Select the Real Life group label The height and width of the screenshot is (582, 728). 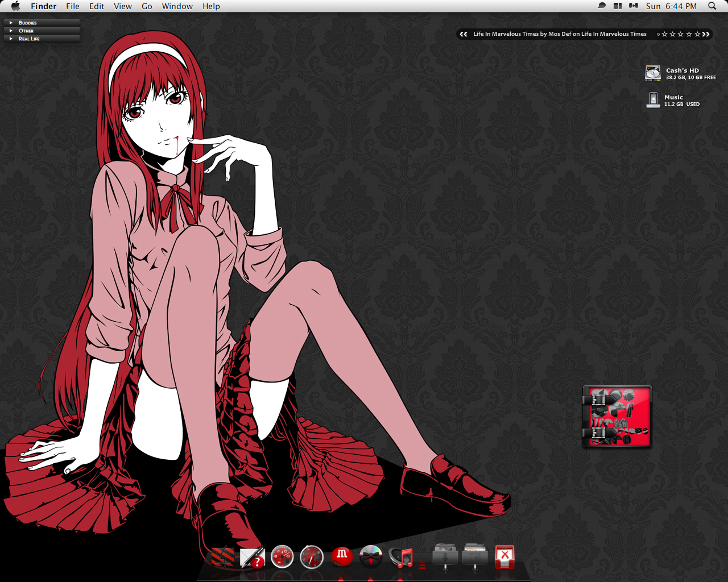click(x=29, y=39)
